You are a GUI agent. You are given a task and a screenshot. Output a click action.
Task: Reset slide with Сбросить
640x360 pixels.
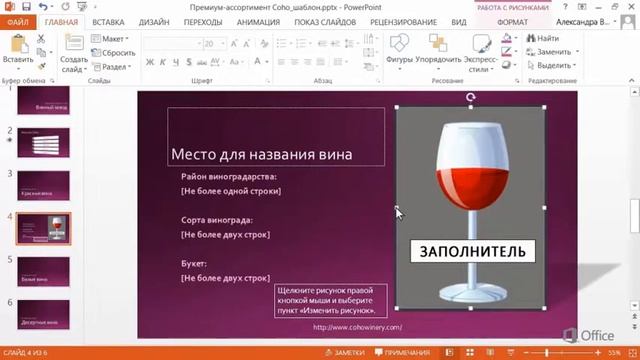tap(113, 53)
